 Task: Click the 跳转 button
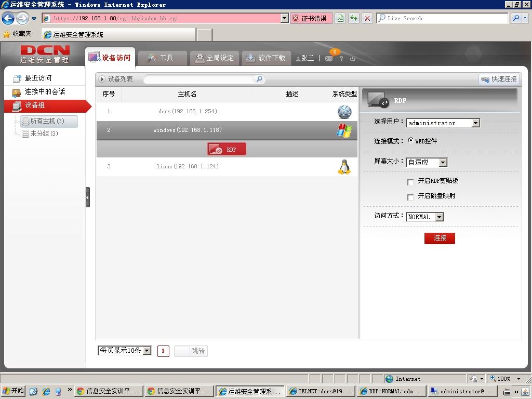[x=198, y=351]
